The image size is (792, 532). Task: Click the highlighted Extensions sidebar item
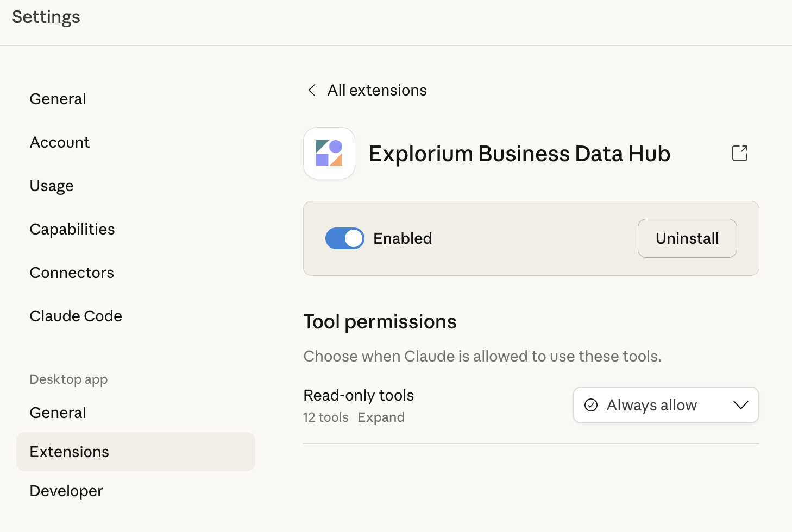click(x=70, y=452)
